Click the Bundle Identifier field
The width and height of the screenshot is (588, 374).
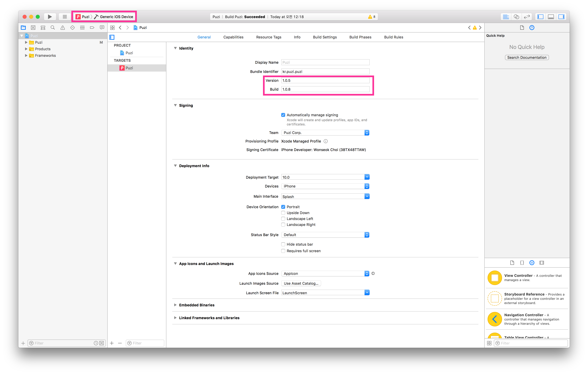click(x=325, y=72)
